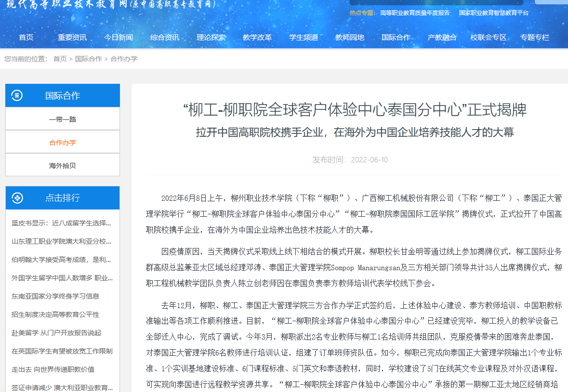The image size is (568, 392).
Task: Open the 产教融合 menu item
Action: (x=442, y=38)
